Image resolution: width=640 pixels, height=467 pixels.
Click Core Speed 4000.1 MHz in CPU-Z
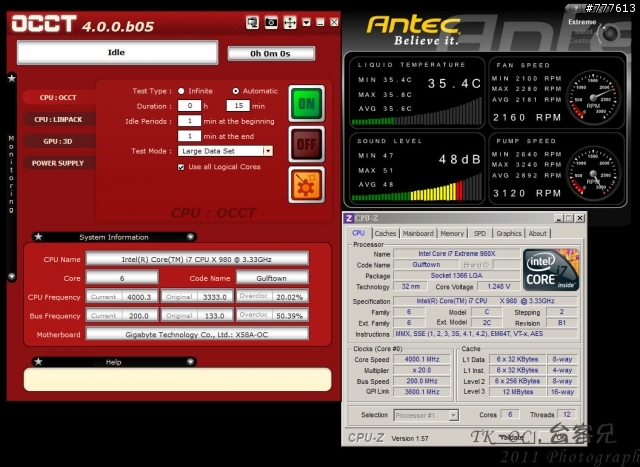(x=422, y=359)
